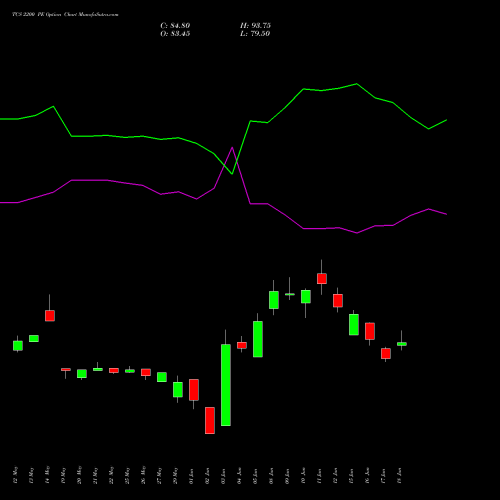Select the close value "C: 84.80"
This screenshot has height=500, width=500.
click(175, 26)
